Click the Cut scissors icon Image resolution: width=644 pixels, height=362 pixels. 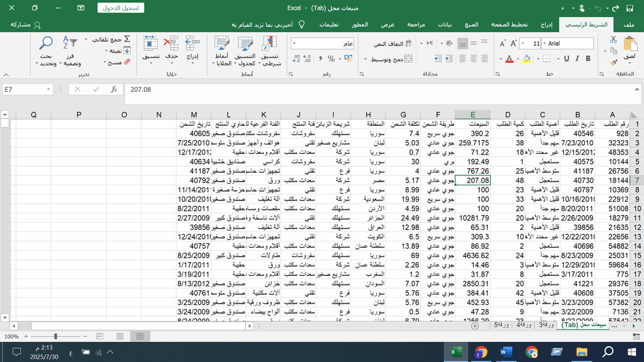[x=613, y=40]
